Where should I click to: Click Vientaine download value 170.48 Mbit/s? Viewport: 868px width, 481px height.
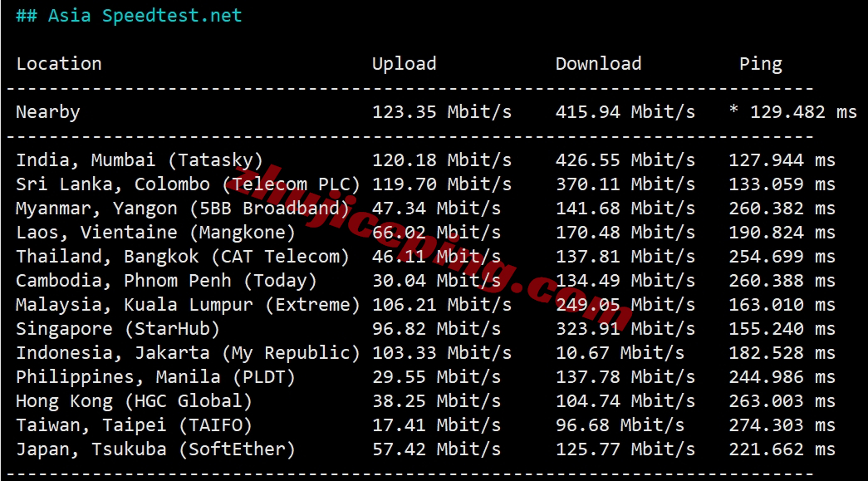pyautogui.click(x=625, y=233)
